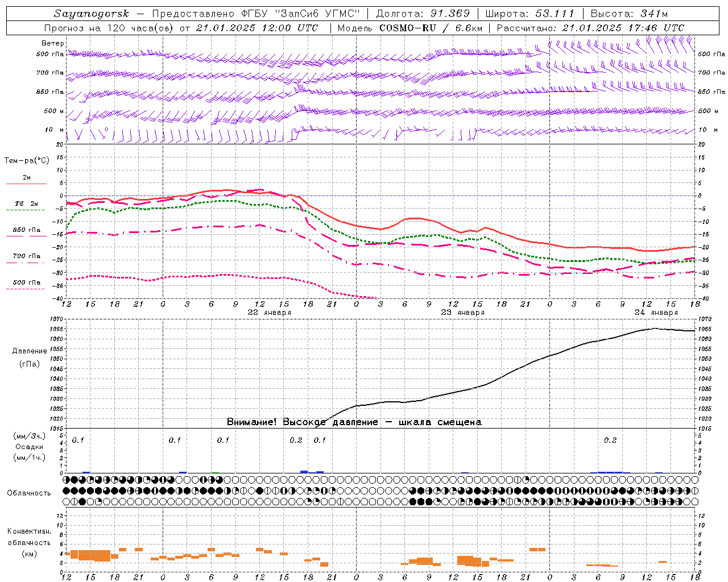
Task: Click the '23 января' date label
Action: coord(462,313)
